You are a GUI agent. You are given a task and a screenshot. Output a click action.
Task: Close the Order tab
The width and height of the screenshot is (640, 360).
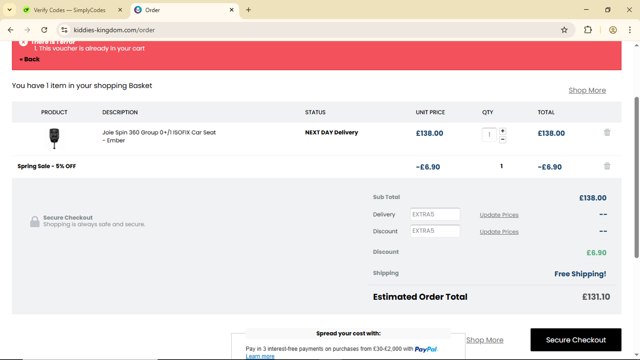point(231,10)
